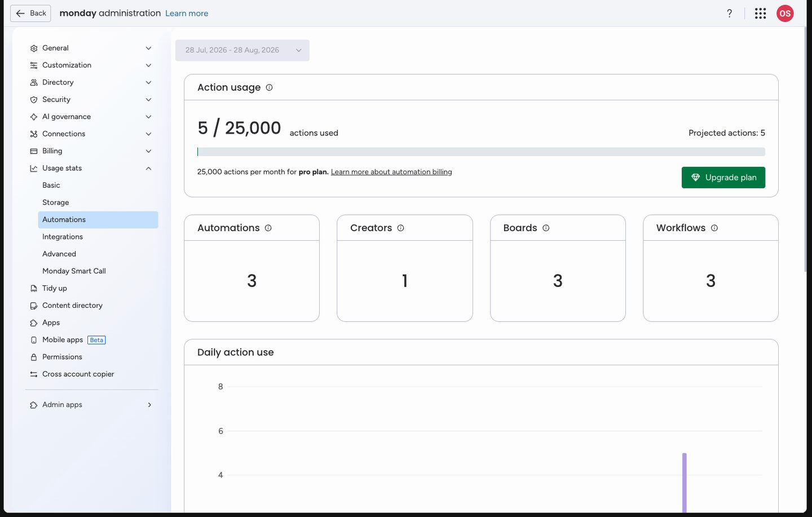812x517 pixels.
Task: Click the Permissions lock icon
Action: click(x=34, y=357)
